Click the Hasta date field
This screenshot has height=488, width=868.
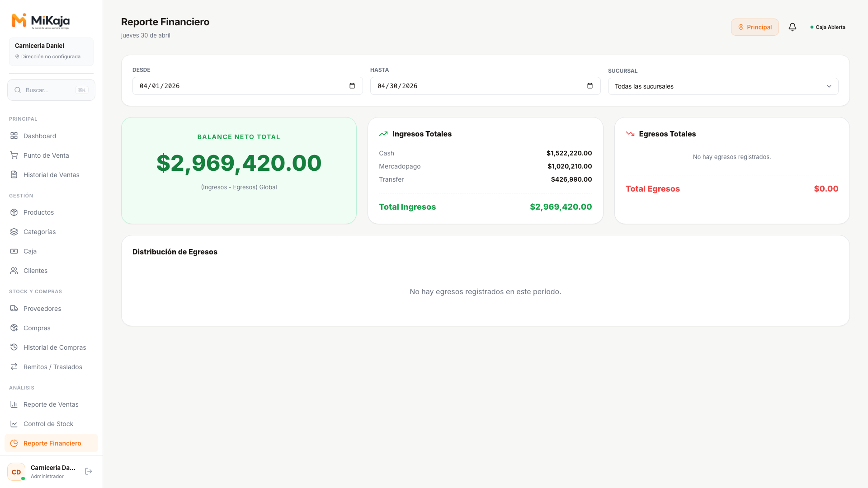[x=485, y=86]
